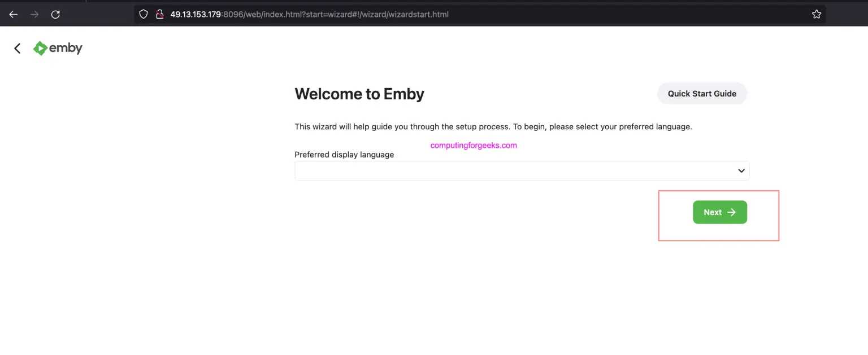Open the Preferred display language dropdown
Image resolution: width=868 pixels, height=355 pixels.
[522, 170]
